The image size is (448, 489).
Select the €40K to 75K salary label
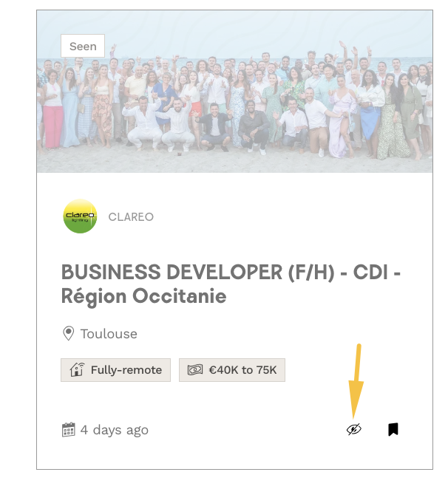click(242, 370)
